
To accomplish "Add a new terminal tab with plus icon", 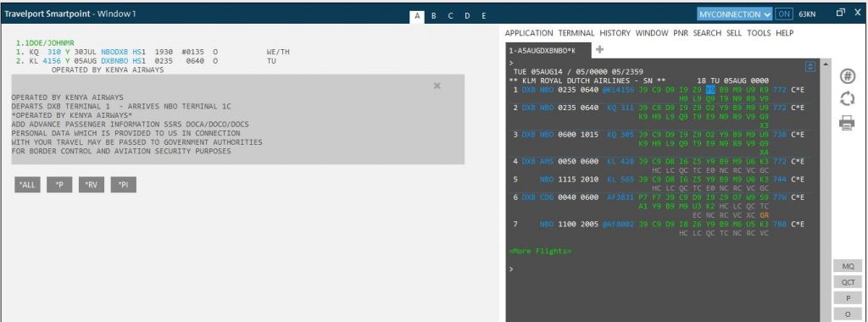I will coord(599,50).
